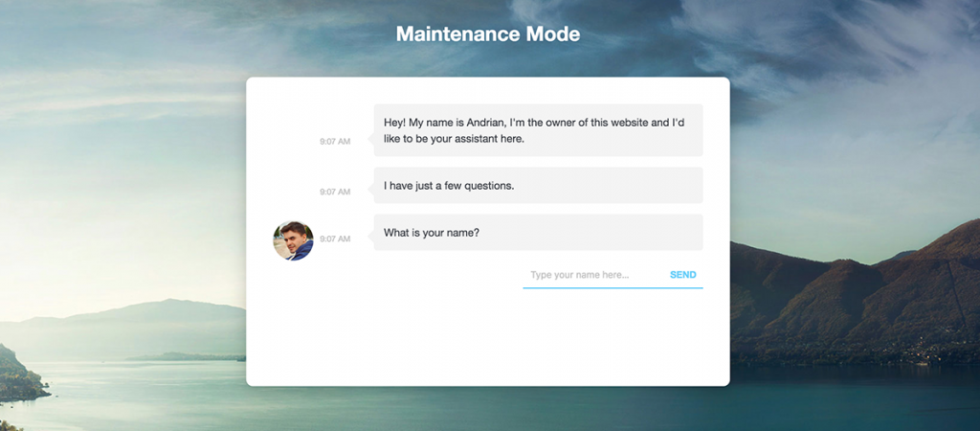Click the 9:07 AM timestamp beside 'I have just a few questions.'
Screen dimensions: 980x431
point(335,192)
